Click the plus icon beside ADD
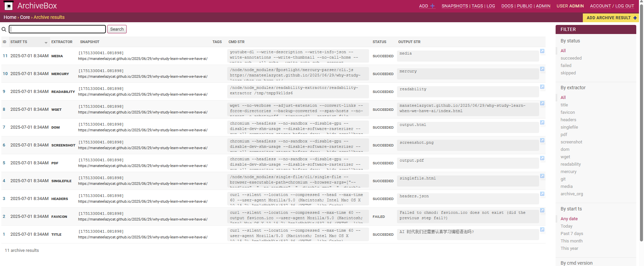The image size is (644, 266). pyautogui.click(x=433, y=6)
